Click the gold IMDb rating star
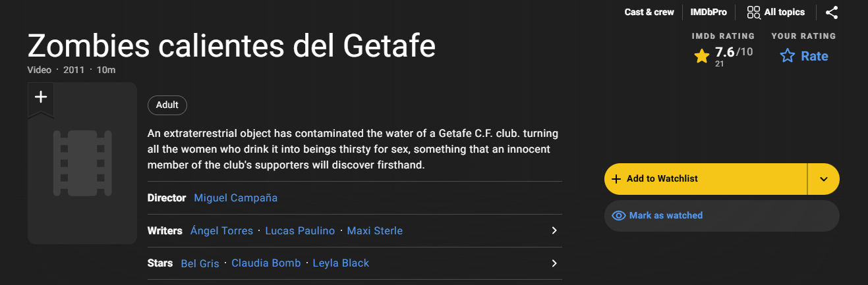 coord(701,57)
